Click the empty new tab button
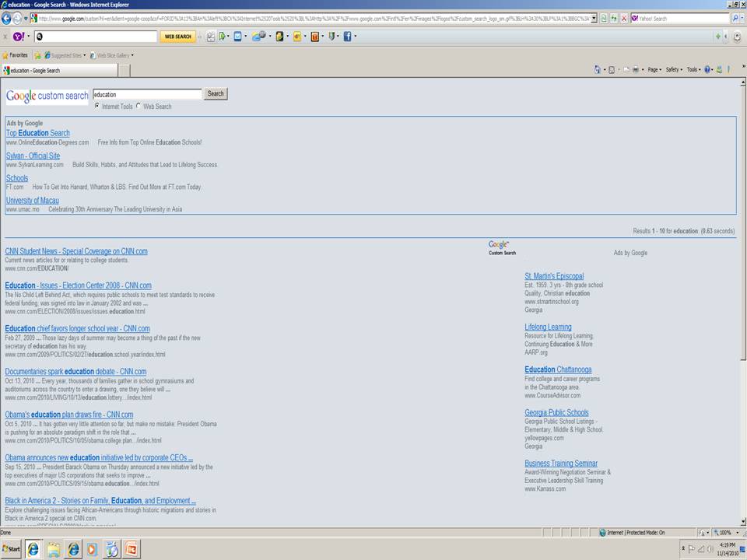The width and height of the screenshot is (747, 560). (x=124, y=71)
